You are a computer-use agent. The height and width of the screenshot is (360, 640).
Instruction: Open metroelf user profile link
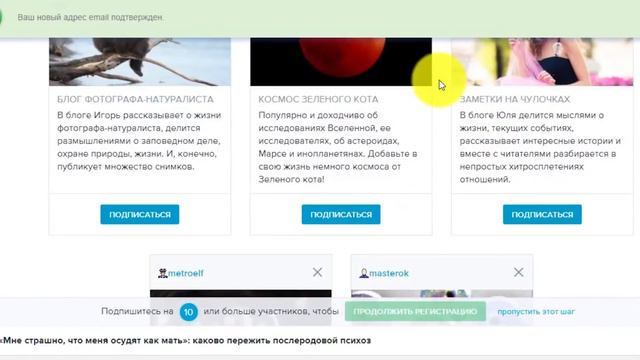(186, 273)
